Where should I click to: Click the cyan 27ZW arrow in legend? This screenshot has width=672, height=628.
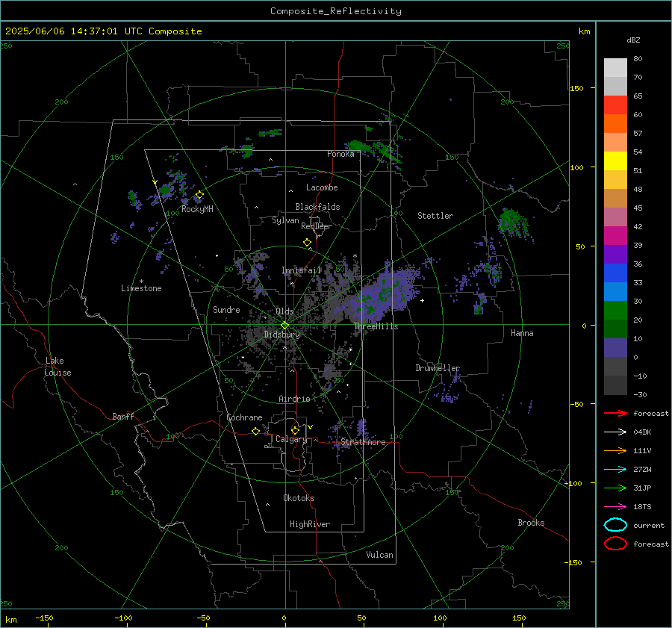pos(615,470)
